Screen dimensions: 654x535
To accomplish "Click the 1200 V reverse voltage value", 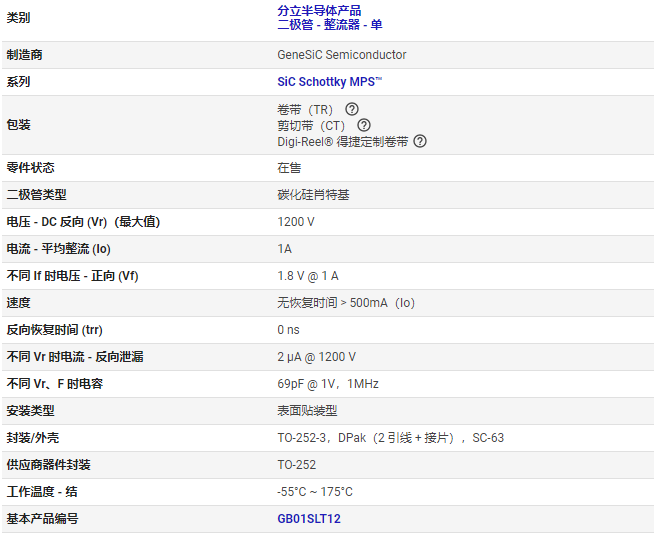I will (296, 222).
